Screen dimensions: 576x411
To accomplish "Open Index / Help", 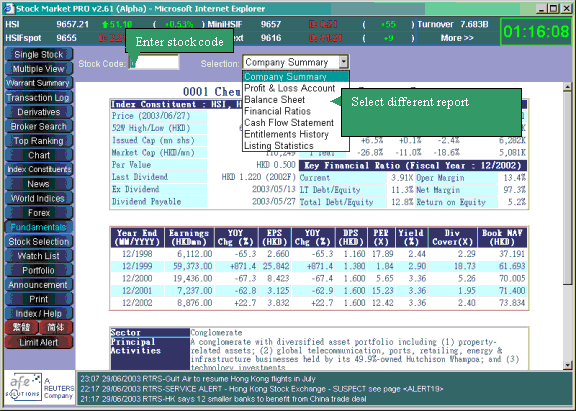I will [39, 313].
